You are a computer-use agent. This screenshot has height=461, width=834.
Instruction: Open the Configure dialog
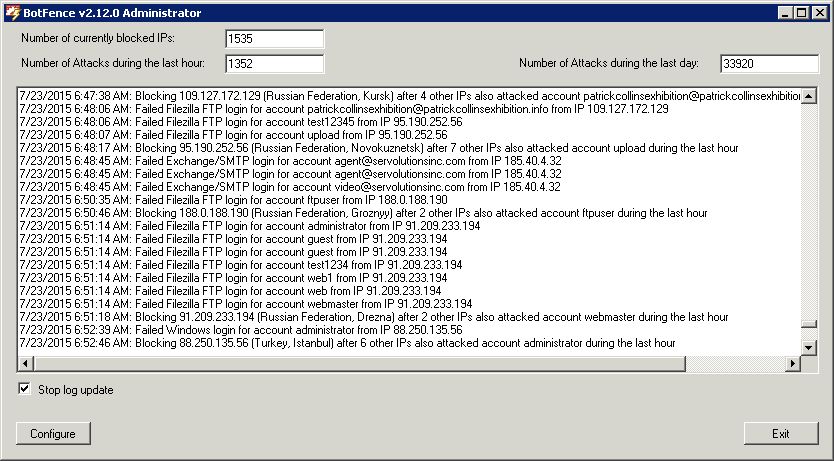click(x=53, y=433)
